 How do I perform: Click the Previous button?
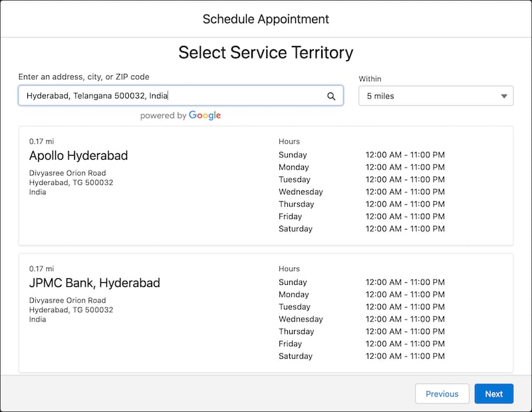(x=442, y=393)
